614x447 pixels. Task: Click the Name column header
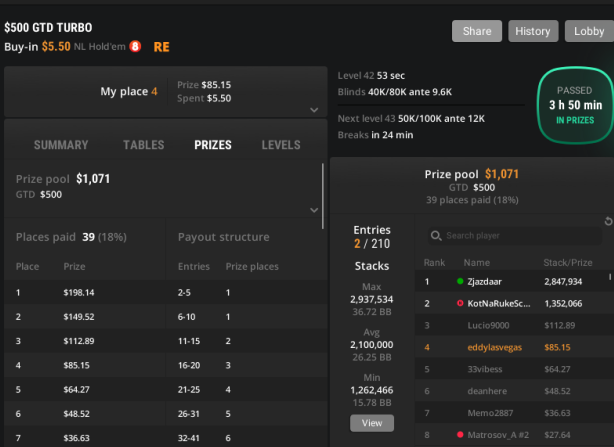coord(477,263)
